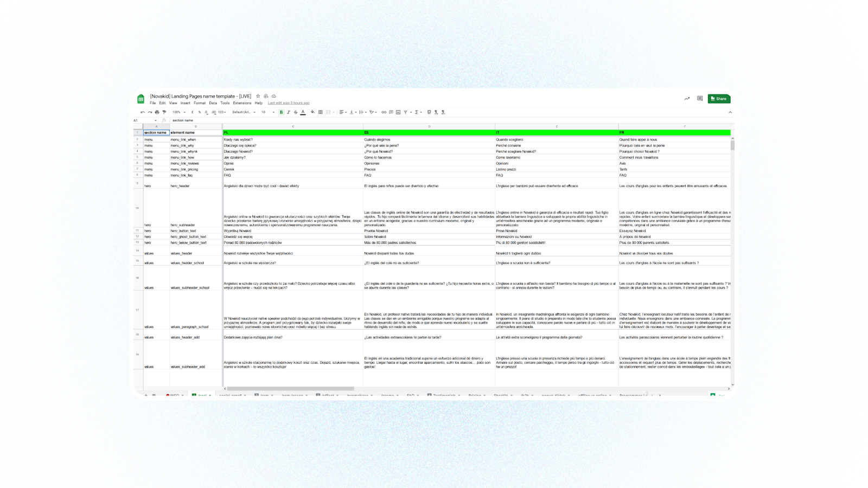Screen dimensions: 868x488
Task: Click the decrease decimal places icon
Action: (206, 112)
